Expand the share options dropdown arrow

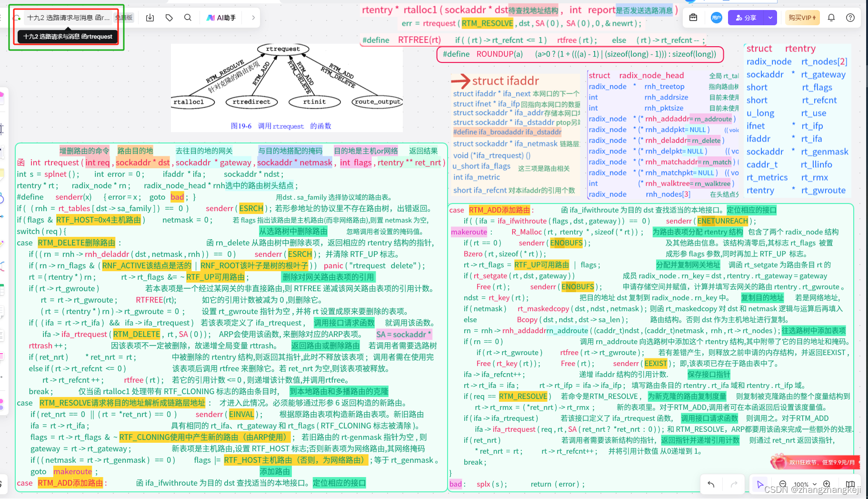click(770, 18)
